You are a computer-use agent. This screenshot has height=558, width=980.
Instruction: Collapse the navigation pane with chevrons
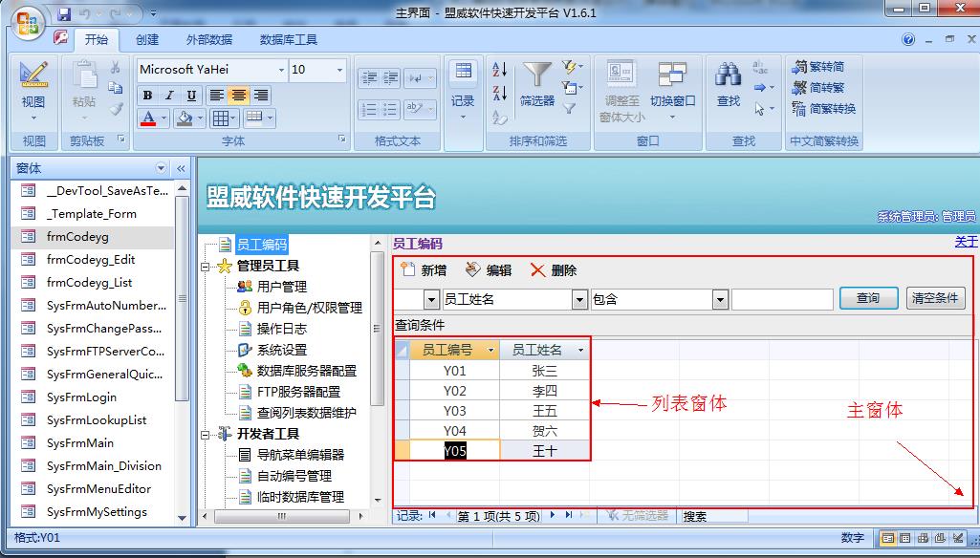(x=181, y=168)
